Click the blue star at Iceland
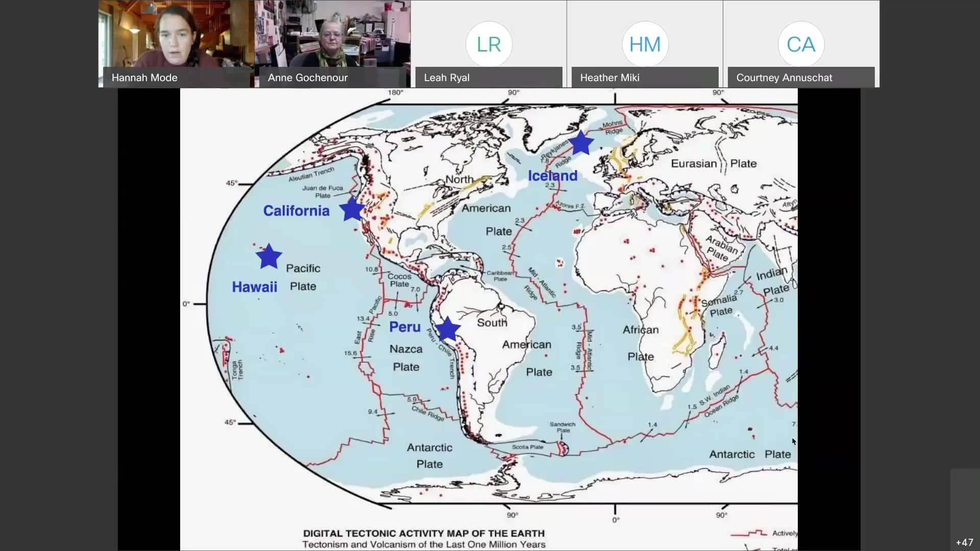Image resolution: width=980 pixels, height=551 pixels. [581, 143]
